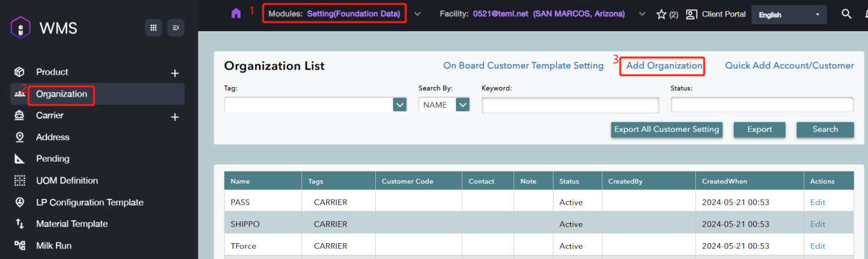The width and height of the screenshot is (868, 259).
Task: Click the Export All Customer Setting button
Action: click(x=666, y=129)
